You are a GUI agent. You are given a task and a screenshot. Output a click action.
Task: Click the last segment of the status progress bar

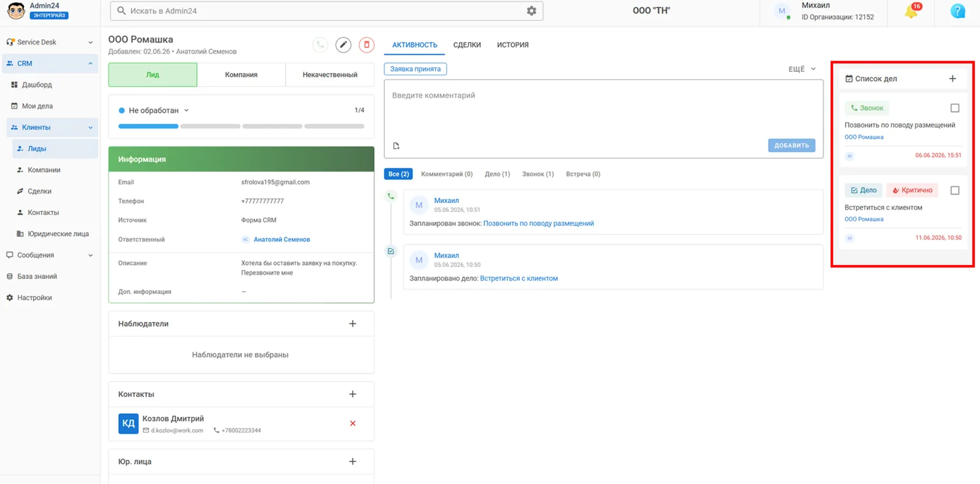pyautogui.click(x=334, y=126)
